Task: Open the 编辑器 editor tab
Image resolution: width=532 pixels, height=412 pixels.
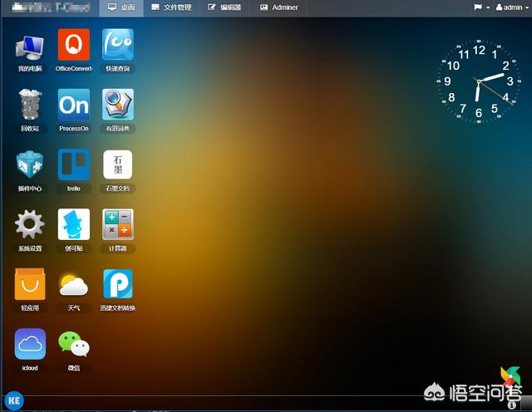Action: pos(224,7)
